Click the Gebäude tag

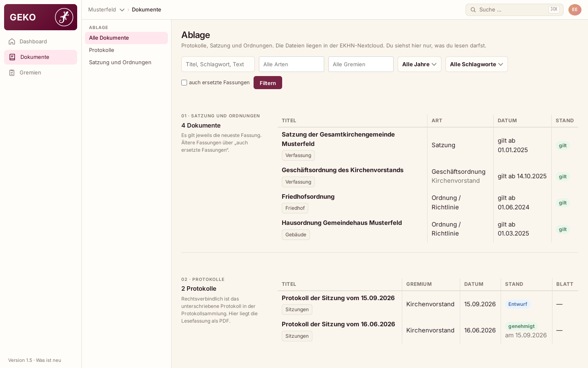(x=296, y=235)
